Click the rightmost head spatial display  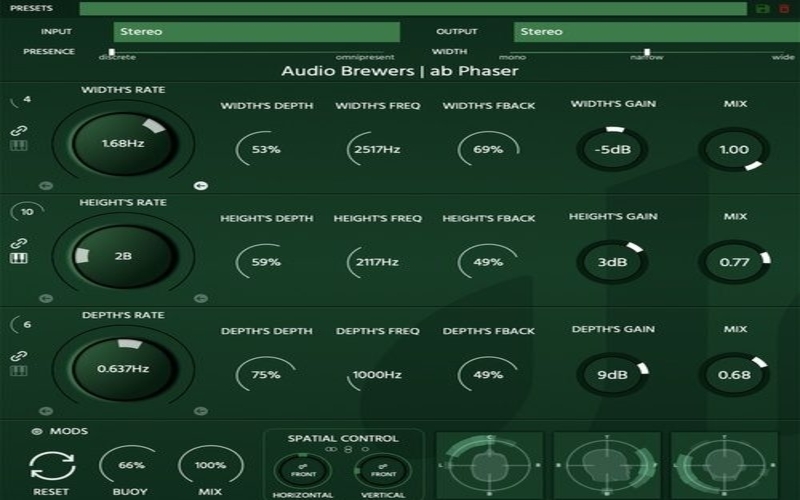coord(724,465)
